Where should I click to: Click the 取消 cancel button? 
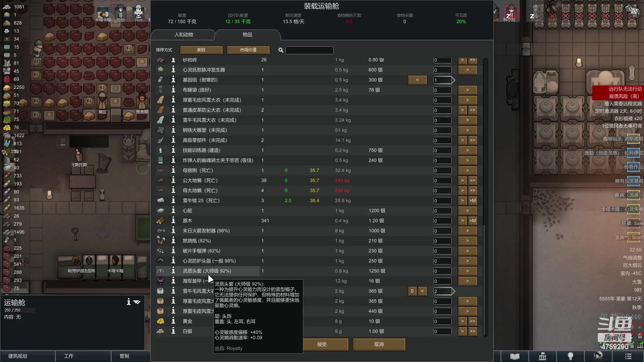point(379,344)
